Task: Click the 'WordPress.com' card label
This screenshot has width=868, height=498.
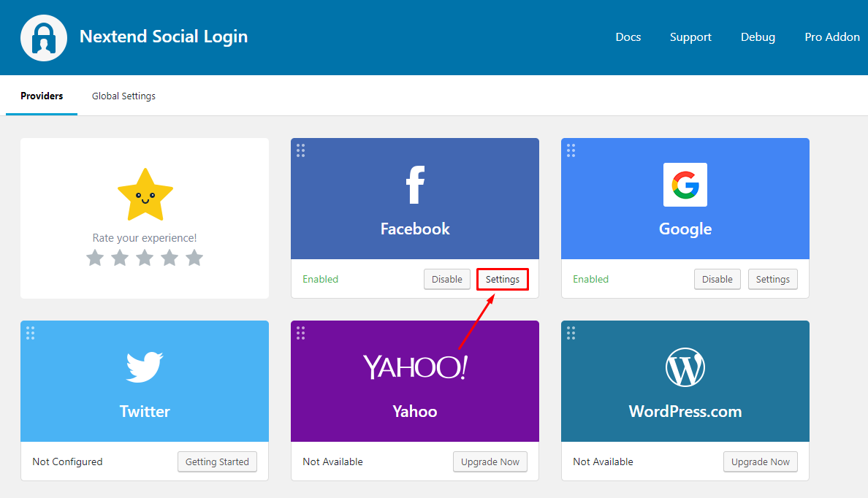Action: point(685,412)
